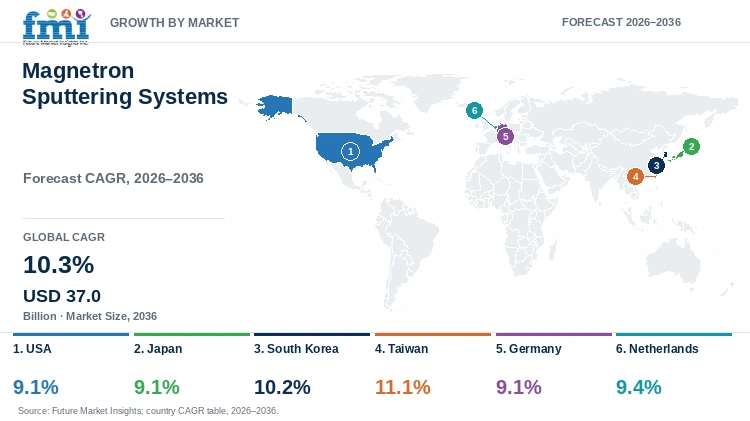This screenshot has height=421, width=750.
Task: Click purple marker 5 on Germany
Action: [505, 136]
